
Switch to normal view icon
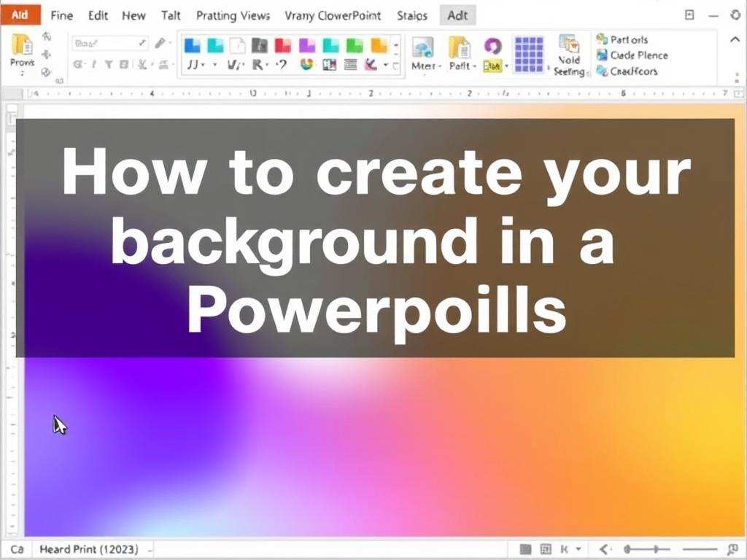(525, 550)
